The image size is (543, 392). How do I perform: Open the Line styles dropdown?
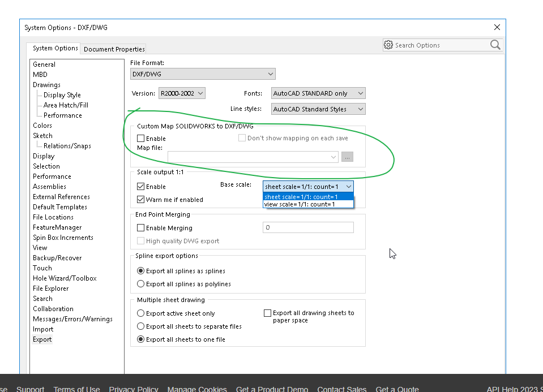tap(318, 109)
